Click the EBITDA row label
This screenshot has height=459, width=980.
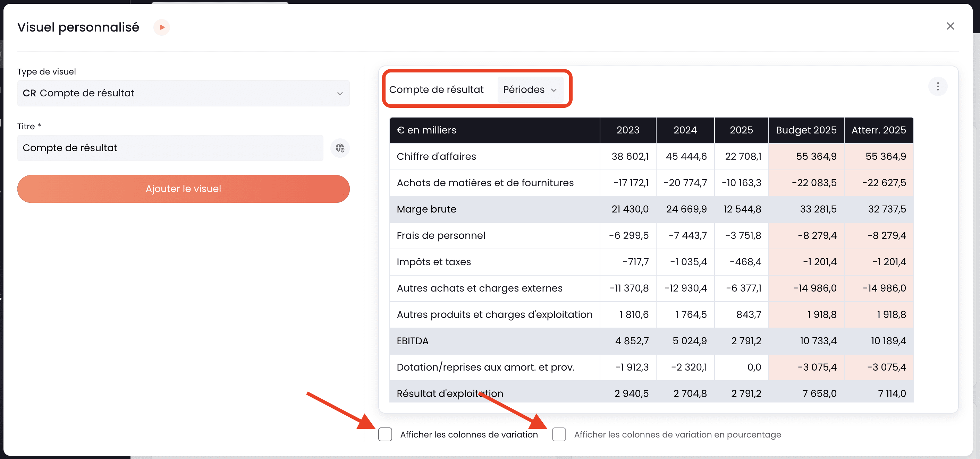pos(412,341)
